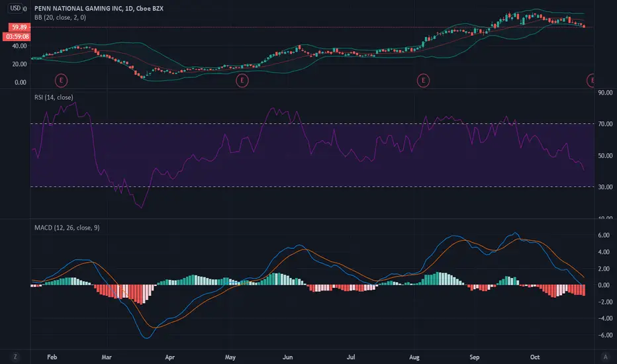Click the Mar label on time axis

[x=106, y=357]
